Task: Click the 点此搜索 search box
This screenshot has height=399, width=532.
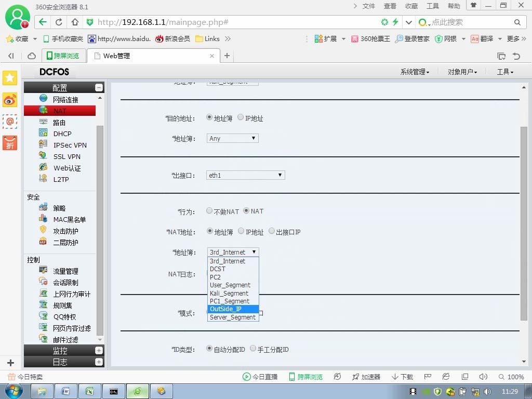Action: [x=472, y=22]
